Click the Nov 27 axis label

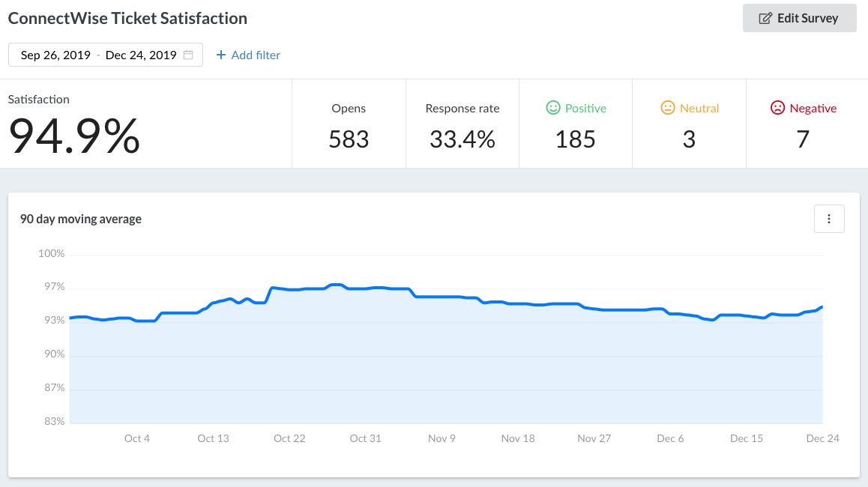pyautogui.click(x=594, y=438)
